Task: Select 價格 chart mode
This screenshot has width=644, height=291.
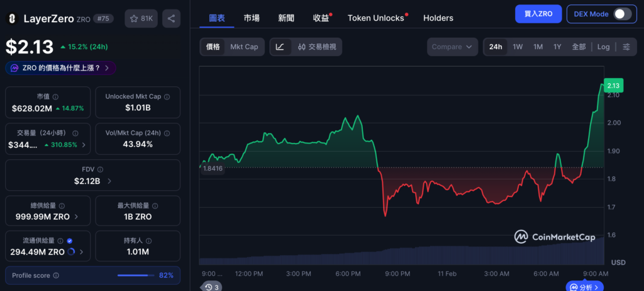Action: point(213,47)
